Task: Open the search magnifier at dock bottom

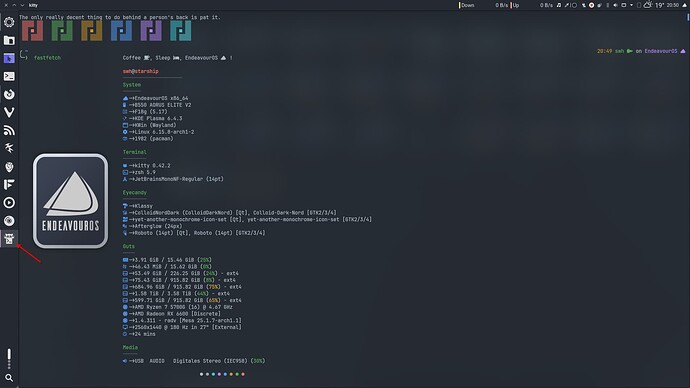Action: point(9,378)
